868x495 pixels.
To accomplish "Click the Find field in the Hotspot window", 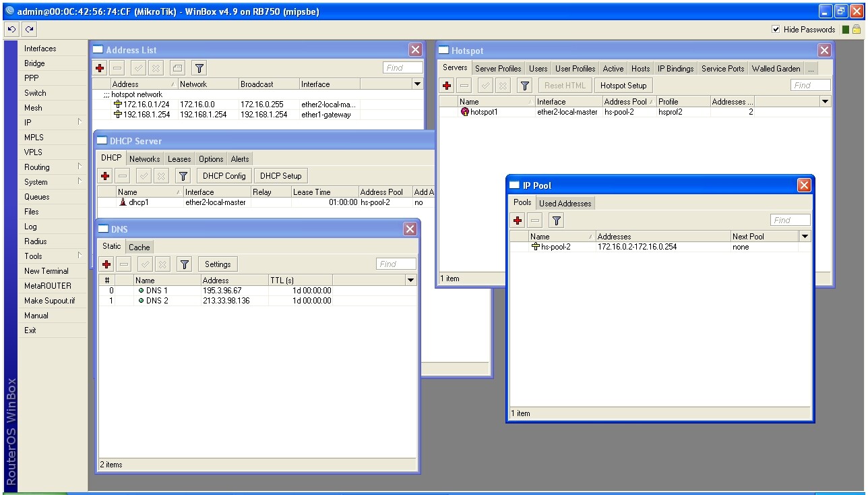I will (x=811, y=86).
